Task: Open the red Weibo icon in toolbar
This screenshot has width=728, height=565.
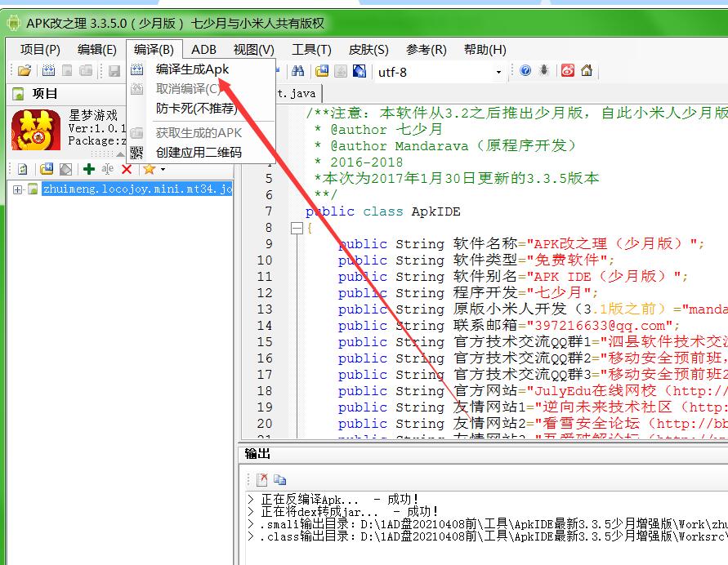Action: [x=567, y=71]
